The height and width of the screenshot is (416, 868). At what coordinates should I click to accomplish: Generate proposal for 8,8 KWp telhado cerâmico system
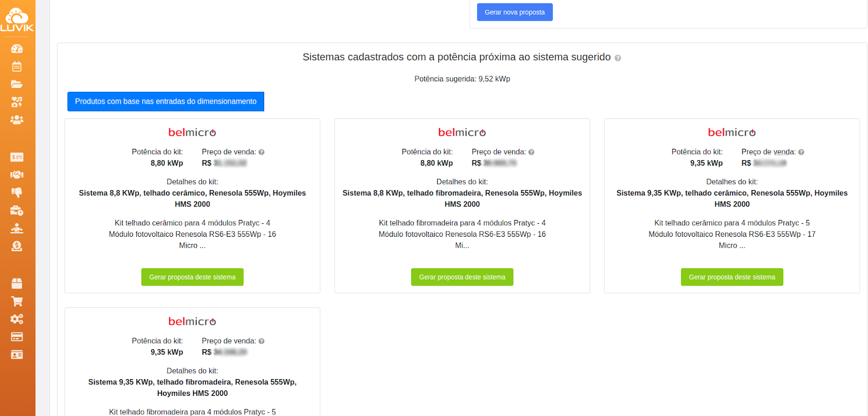tap(193, 277)
